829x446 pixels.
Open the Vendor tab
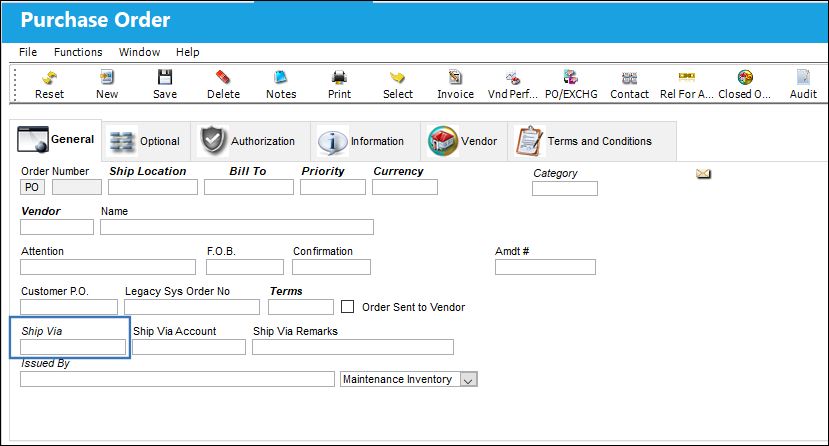[x=463, y=141]
